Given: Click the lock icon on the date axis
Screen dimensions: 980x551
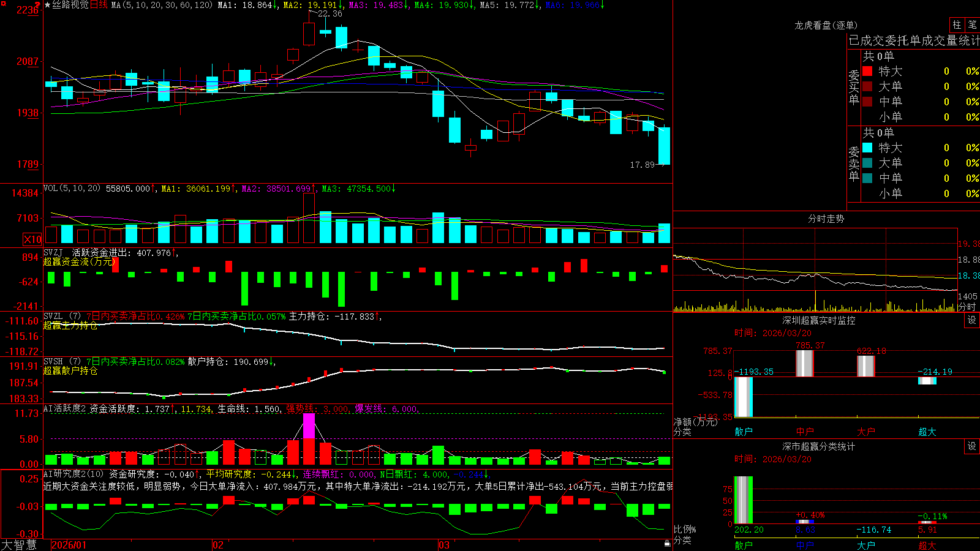Looking at the screenshot, I should point(667,543).
